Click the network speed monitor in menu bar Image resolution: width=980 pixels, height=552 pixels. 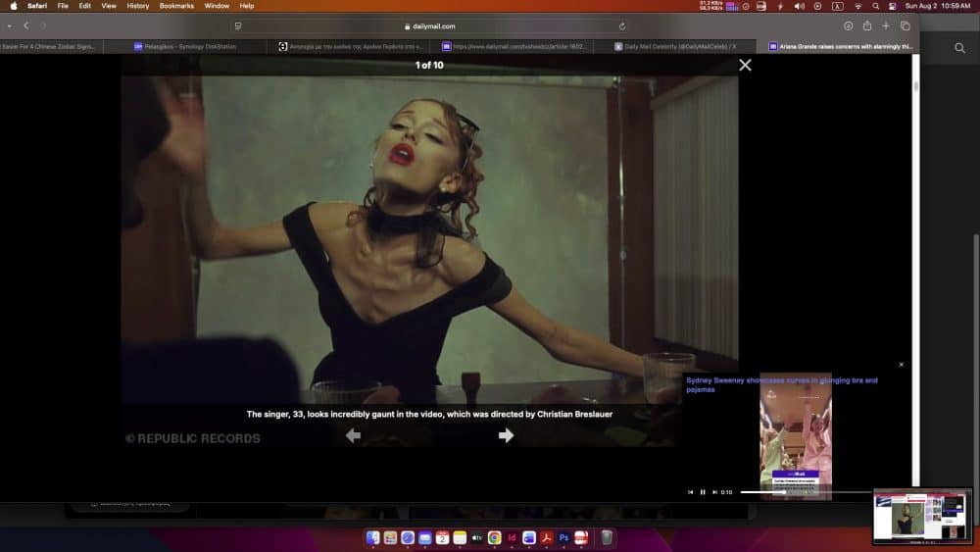(x=710, y=6)
